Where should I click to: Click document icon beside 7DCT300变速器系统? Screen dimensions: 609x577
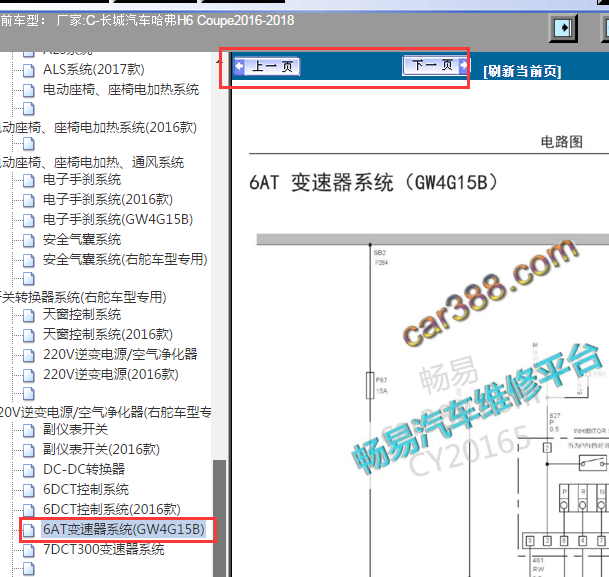coord(28,550)
